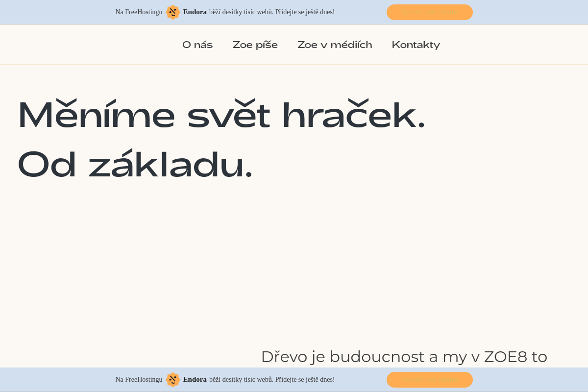The height and width of the screenshot is (392, 588).
Task: Click bold Endora text in bottom banner
Action: [x=195, y=380]
